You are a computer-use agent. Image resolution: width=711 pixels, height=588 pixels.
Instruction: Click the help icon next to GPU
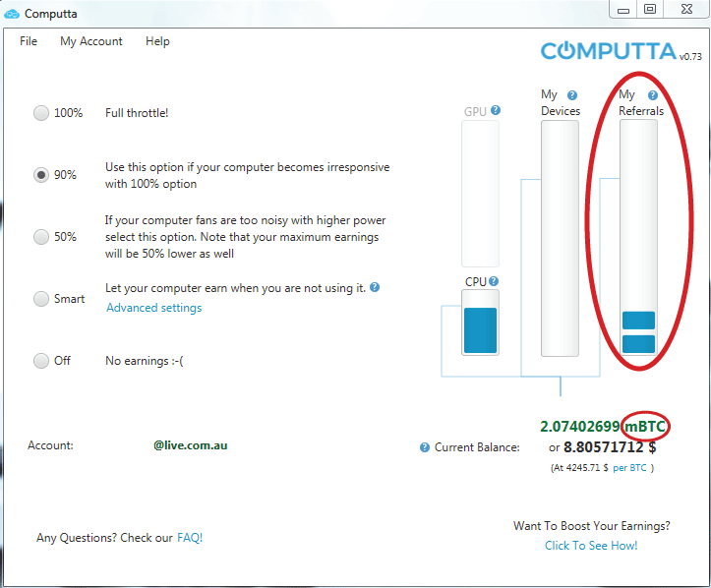coord(496,110)
